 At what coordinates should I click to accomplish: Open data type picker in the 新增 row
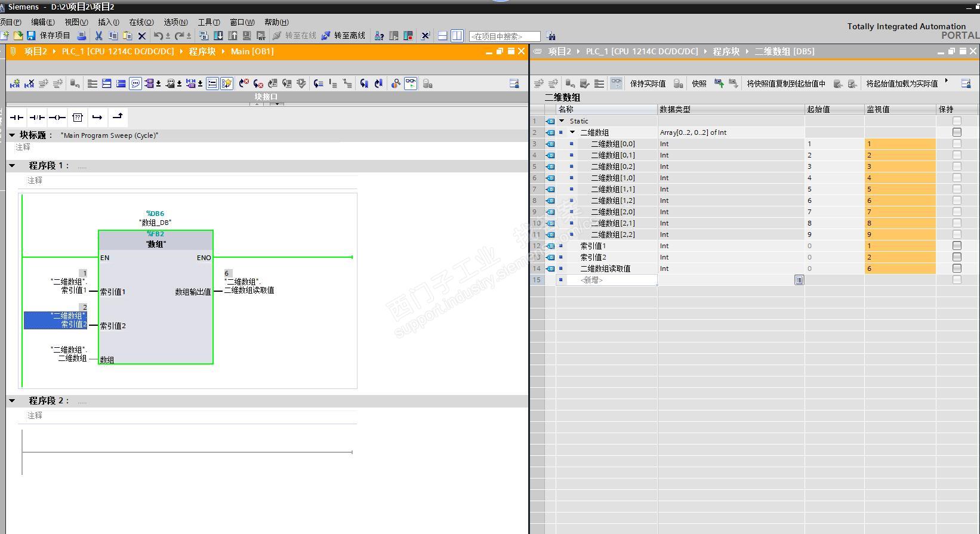(x=799, y=280)
